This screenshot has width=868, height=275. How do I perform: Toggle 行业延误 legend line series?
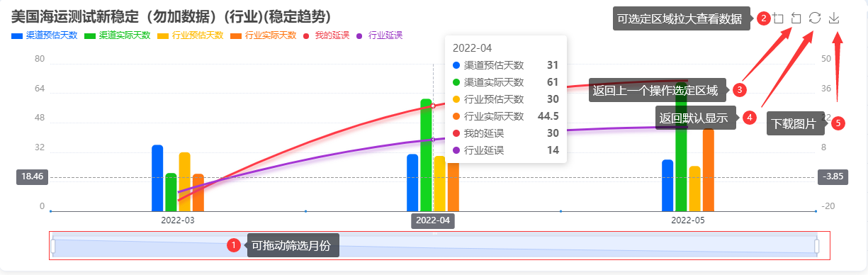[380, 35]
